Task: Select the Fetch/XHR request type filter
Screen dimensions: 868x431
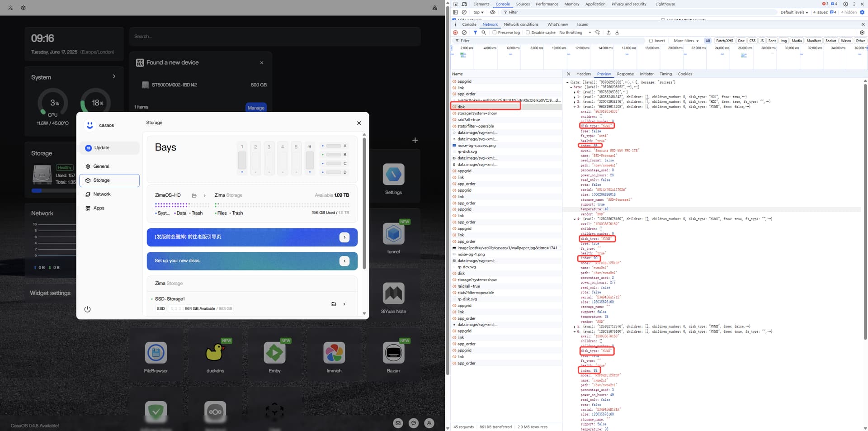Action: (725, 41)
